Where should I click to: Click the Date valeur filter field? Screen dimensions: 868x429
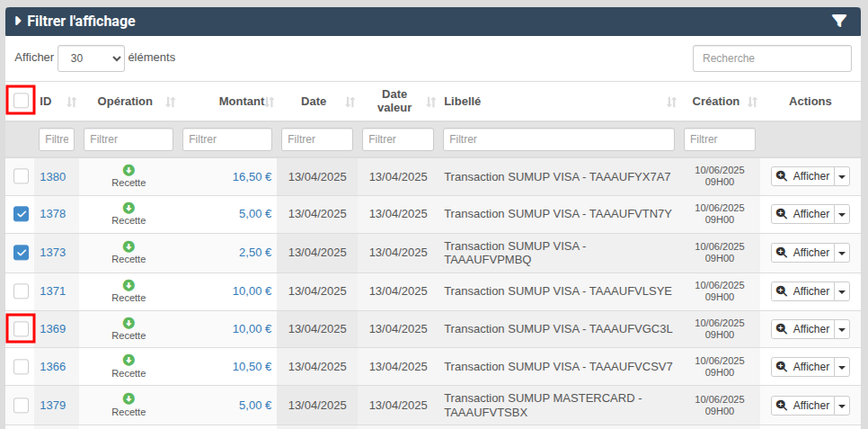397,139
